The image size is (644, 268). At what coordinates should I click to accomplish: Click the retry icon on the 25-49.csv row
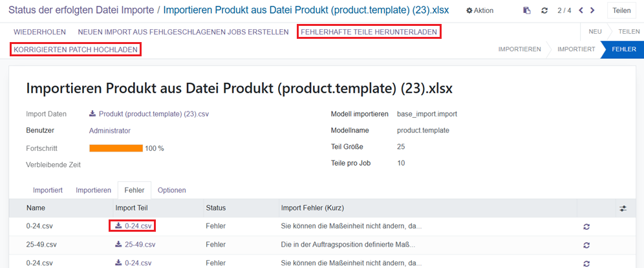point(586,245)
